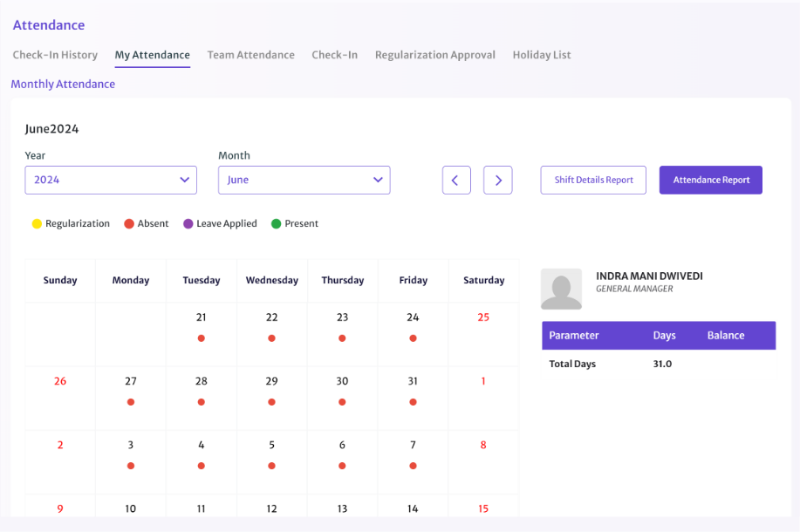Select calendar date 10
The height and width of the screenshot is (532, 800).
pyautogui.click(x=131, y=508)
